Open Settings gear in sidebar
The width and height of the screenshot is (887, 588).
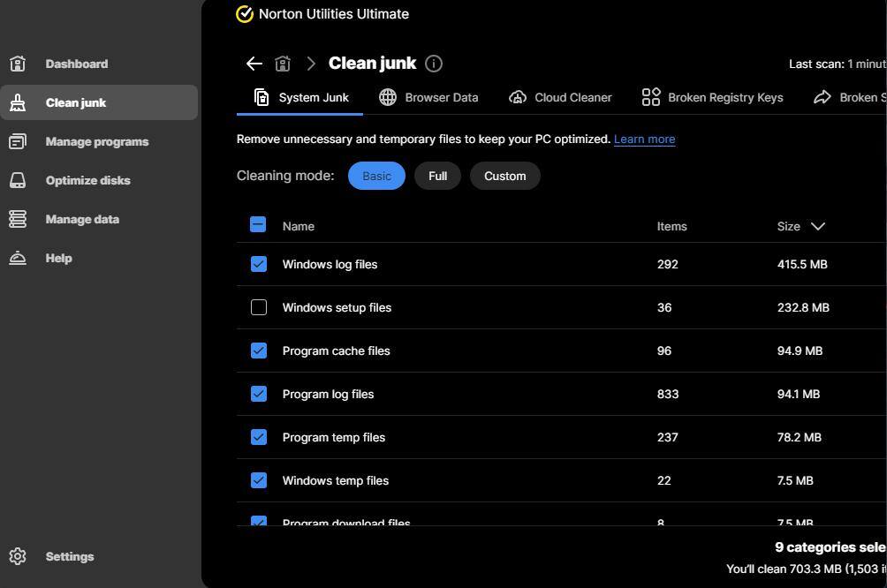(18, 556)
